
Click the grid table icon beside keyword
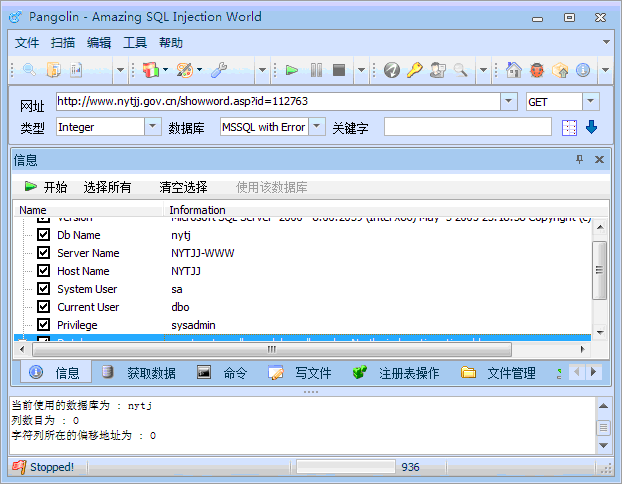click(569, 128)
